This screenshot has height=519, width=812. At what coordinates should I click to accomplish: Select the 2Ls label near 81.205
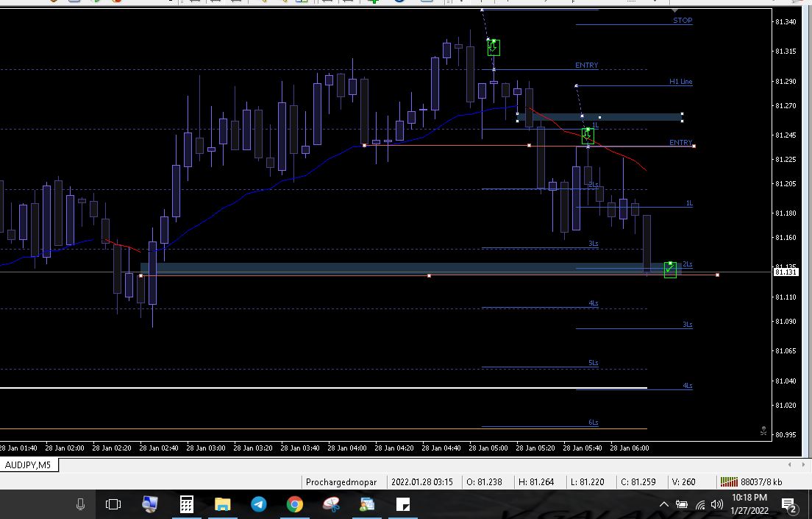pos(593,185)
